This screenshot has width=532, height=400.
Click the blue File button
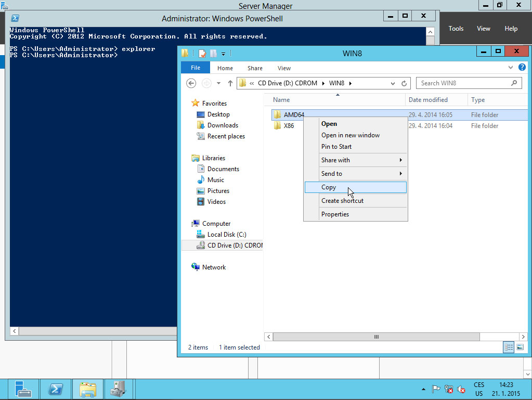[x=196, y=68]
